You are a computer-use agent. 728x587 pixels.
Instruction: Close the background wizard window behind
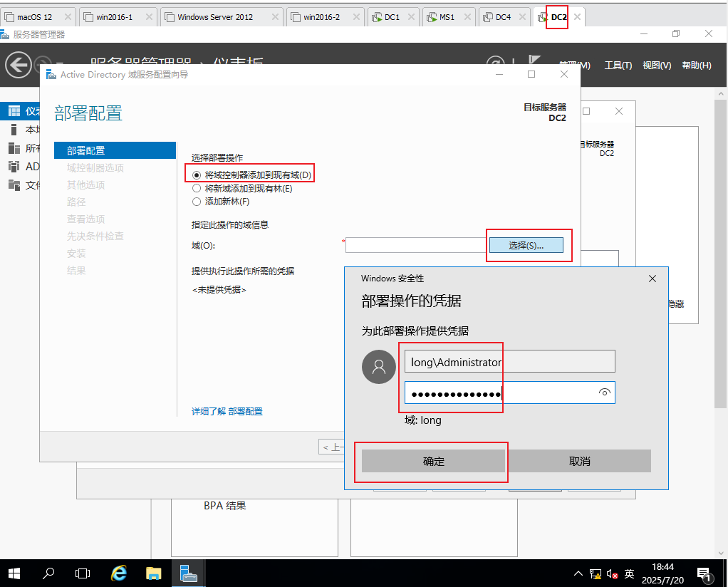(619, 111)
